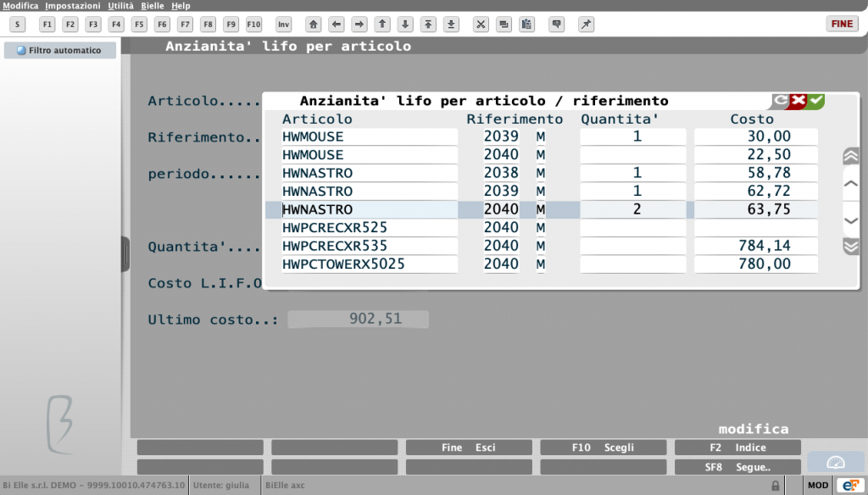868x495 pixels.
Task: Cancel the popup with the red X
Action: [x=798, y=101]
